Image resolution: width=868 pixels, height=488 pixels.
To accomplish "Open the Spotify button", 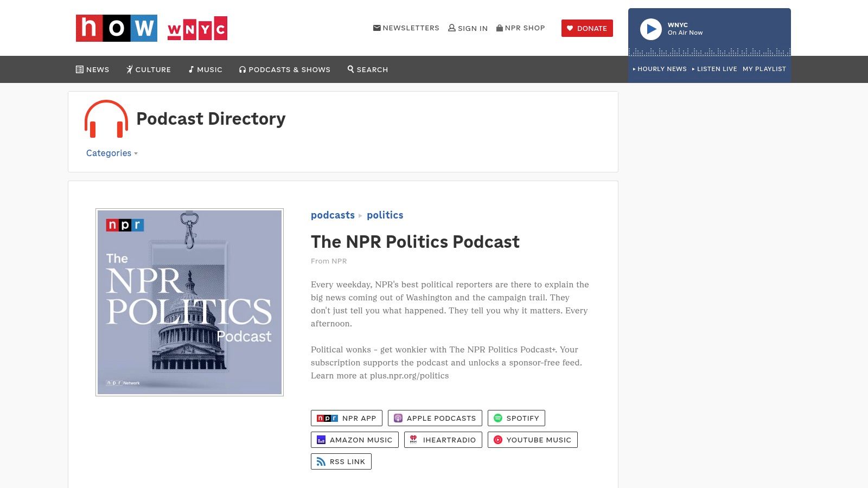I will [516, 418].
